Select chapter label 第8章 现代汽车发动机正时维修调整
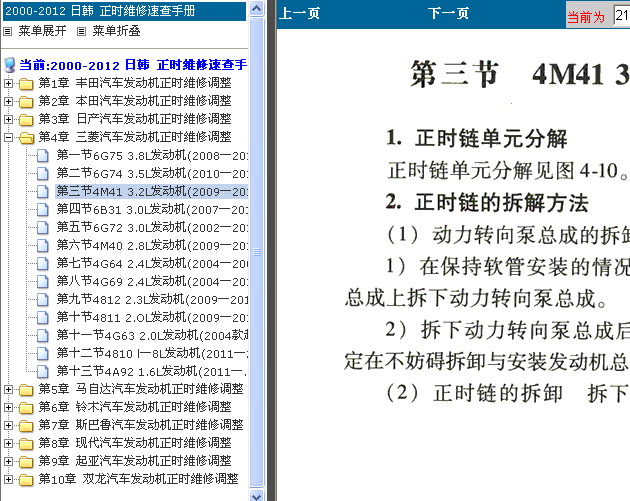 click(x=135, y=444)
